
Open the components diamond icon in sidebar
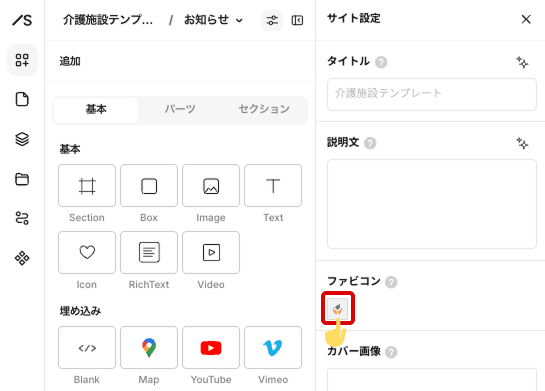(22, 258)
